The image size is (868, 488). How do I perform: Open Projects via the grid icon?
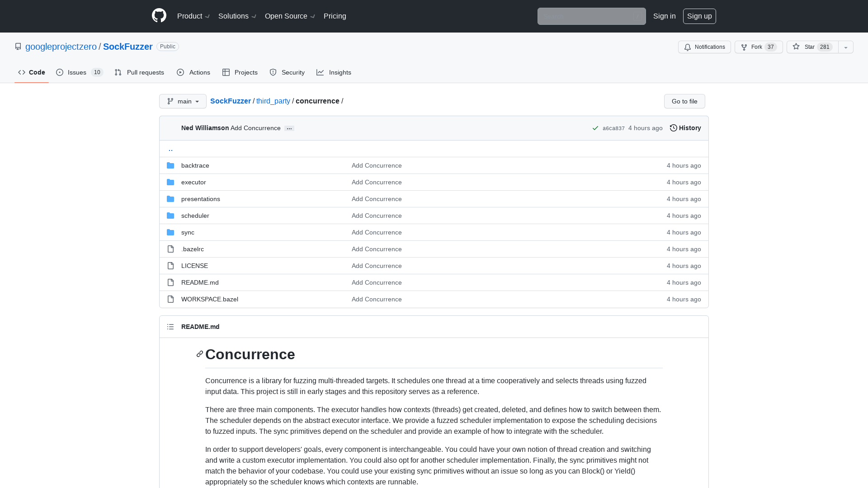(x=226, y=72)
